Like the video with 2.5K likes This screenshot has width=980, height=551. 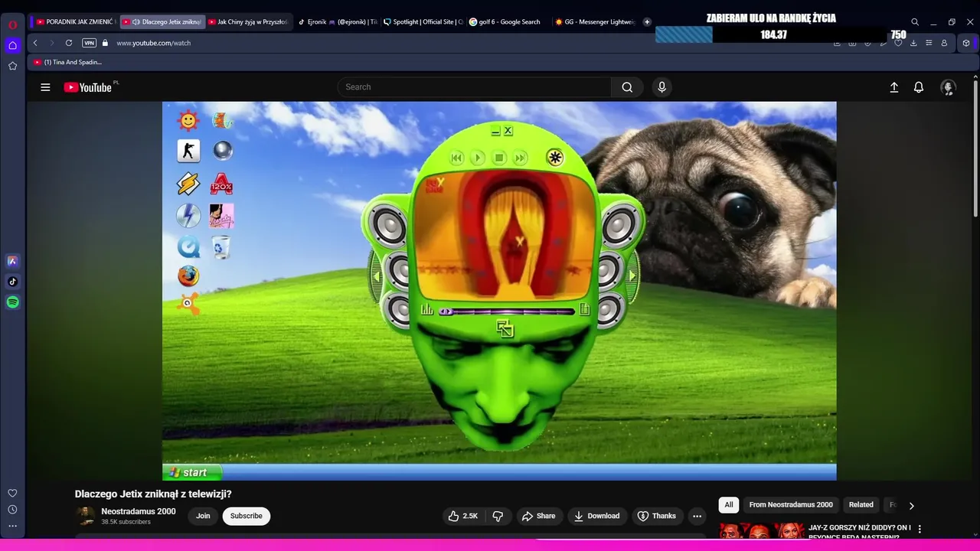click(463, 516)
